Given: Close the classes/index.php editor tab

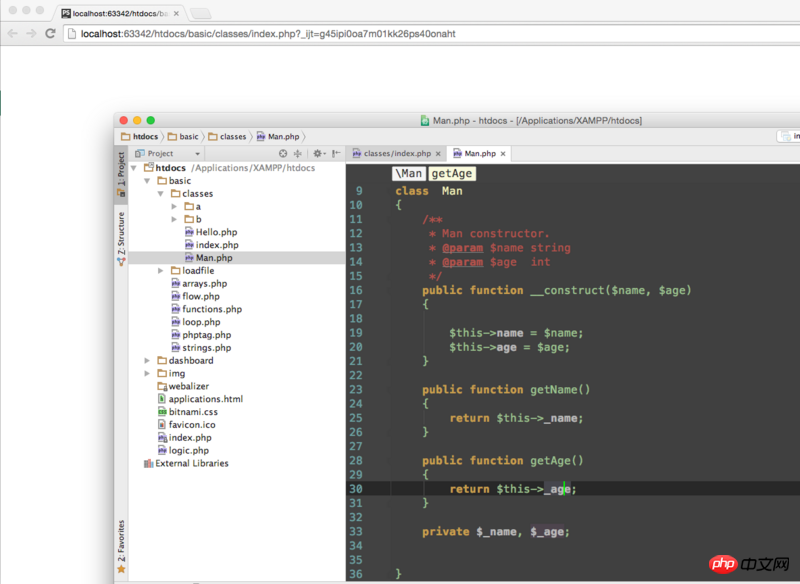Looking at the screenshot, I should (x=439, y=154).
